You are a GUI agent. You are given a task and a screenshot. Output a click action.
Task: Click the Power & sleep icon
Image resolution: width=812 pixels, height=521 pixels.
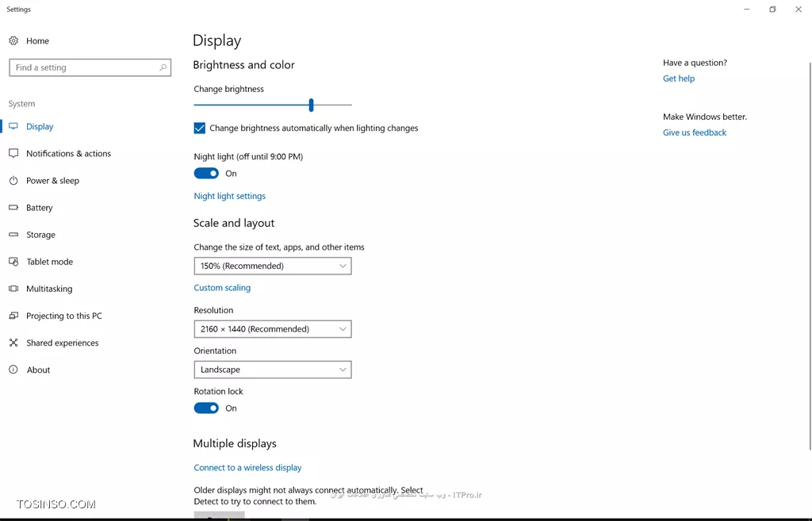(x=13, y=180)
